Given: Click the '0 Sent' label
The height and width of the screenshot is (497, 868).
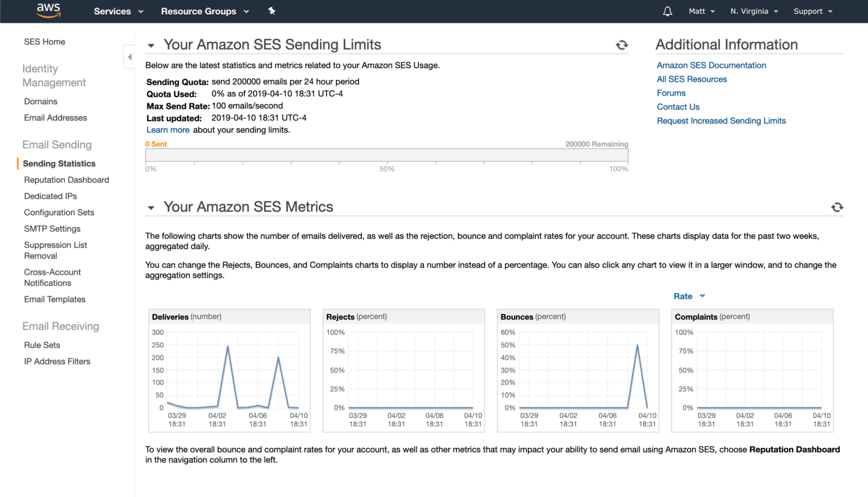Looking at the screenshot, I should pos(156,144).
